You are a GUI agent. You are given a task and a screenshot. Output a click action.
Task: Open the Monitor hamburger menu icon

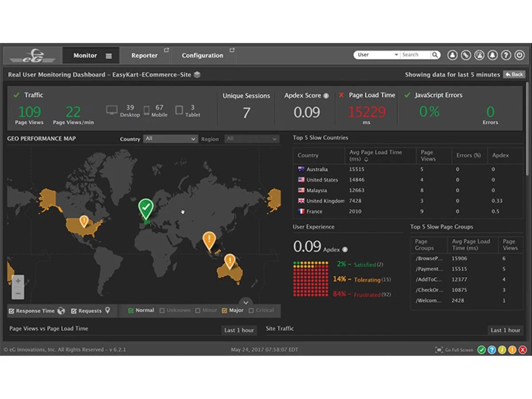pos(109,56)
